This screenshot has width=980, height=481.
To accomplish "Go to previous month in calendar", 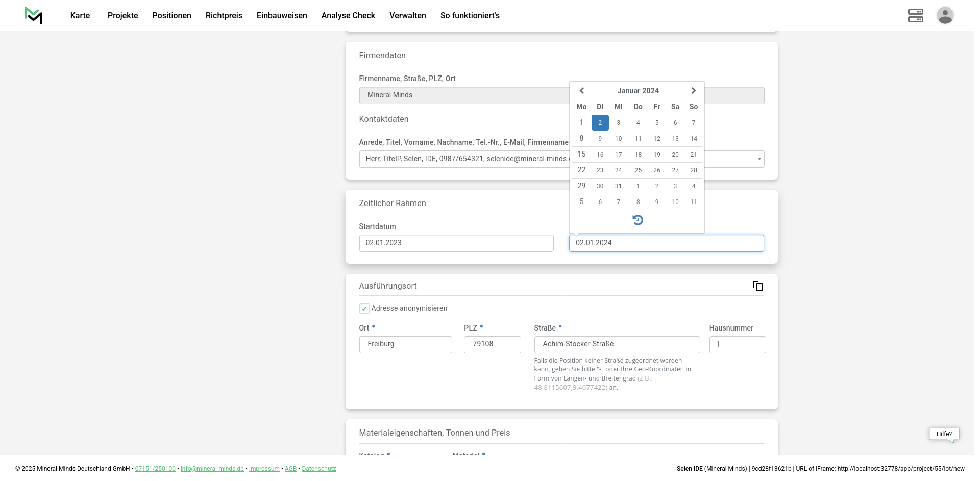I will pos(581,91).
